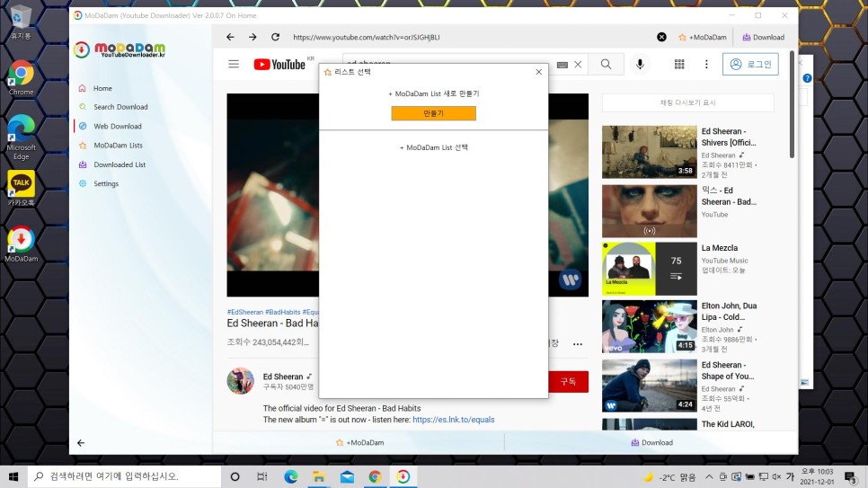Open Search Download in sidebar
The height and width of the screenshot is (488, 868).
[120, 107]
